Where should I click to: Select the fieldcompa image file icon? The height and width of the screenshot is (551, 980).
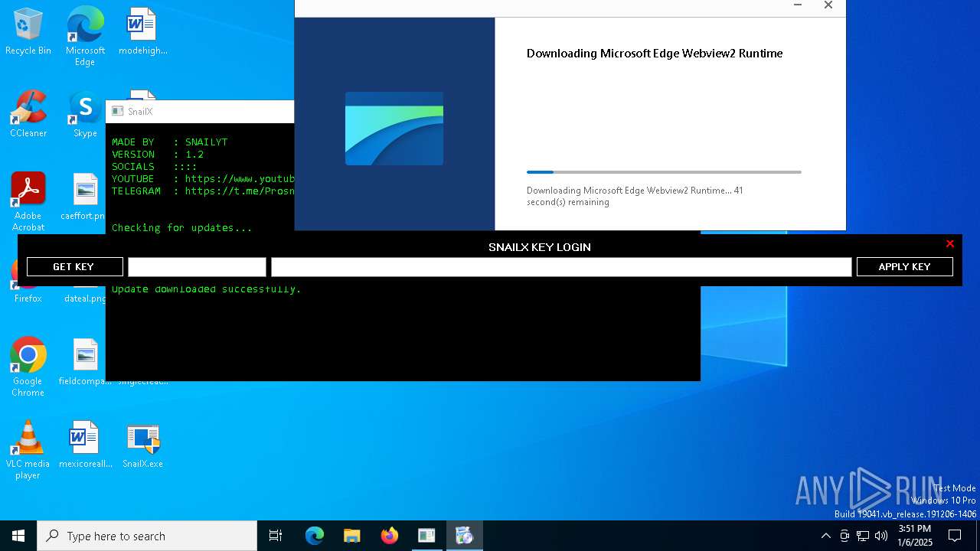coord(85,363)
